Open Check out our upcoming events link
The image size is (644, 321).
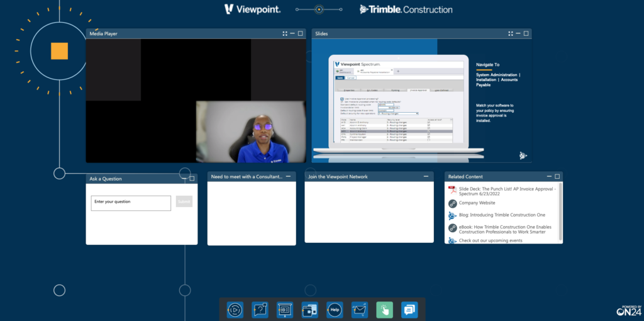pos(491,240)
